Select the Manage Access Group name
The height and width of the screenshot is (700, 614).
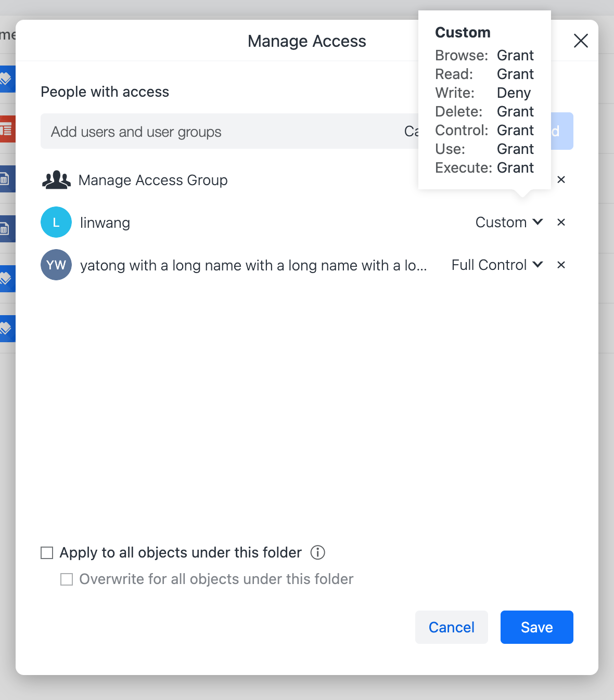point(153,180)
